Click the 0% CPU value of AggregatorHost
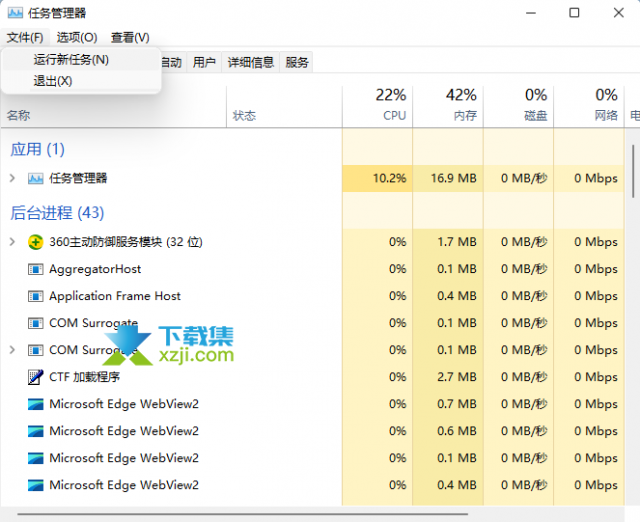 point(398,269)
